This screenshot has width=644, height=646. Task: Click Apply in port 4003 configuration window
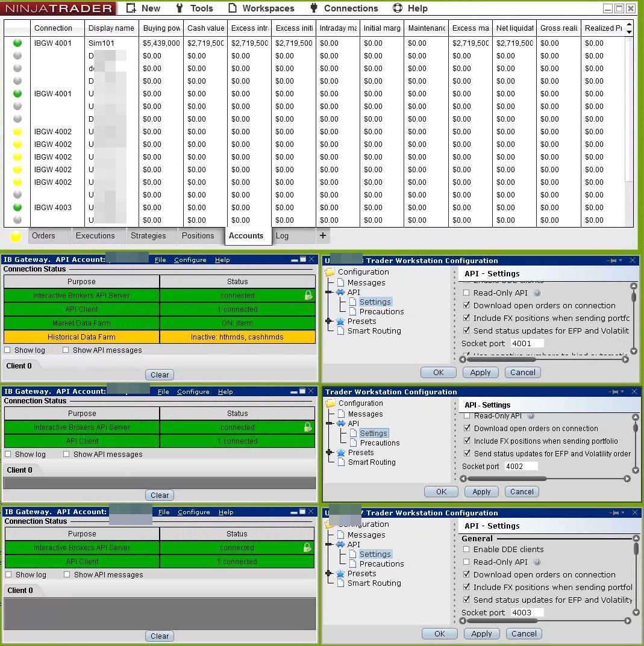point(481,633)
